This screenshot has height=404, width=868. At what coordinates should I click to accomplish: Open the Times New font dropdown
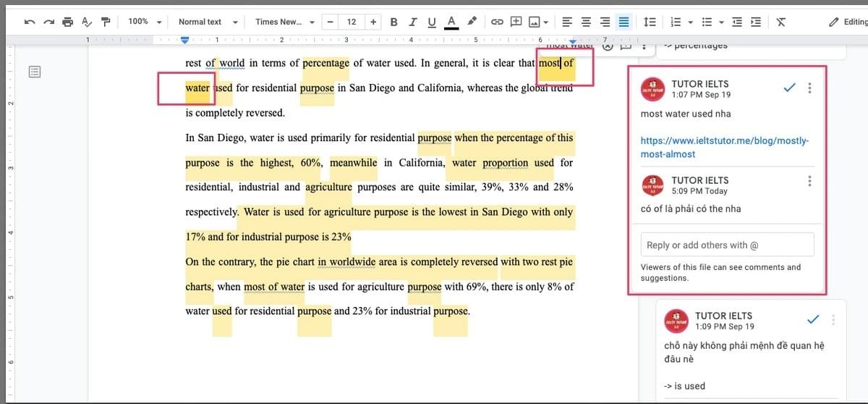(285, 22)
